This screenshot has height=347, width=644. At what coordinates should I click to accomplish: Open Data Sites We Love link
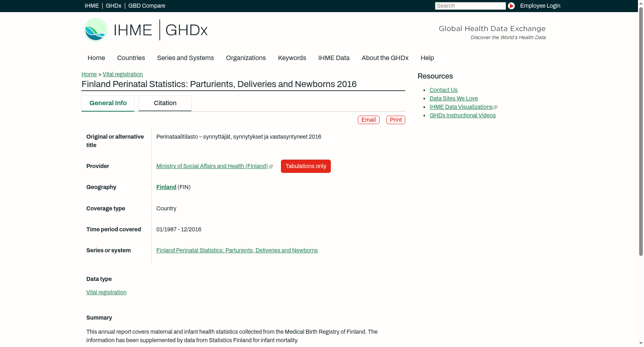(454, 98)
